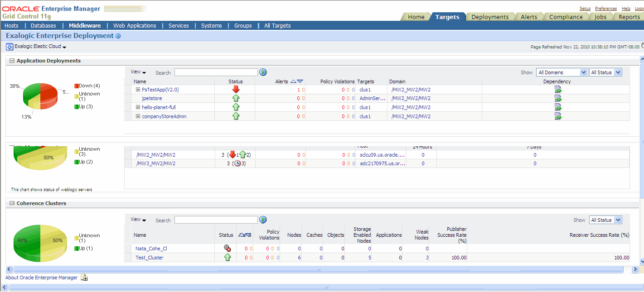Click the alerts column header icon in Coherence
The height and width of the screenshot is (292, 644).
point(245,235)
